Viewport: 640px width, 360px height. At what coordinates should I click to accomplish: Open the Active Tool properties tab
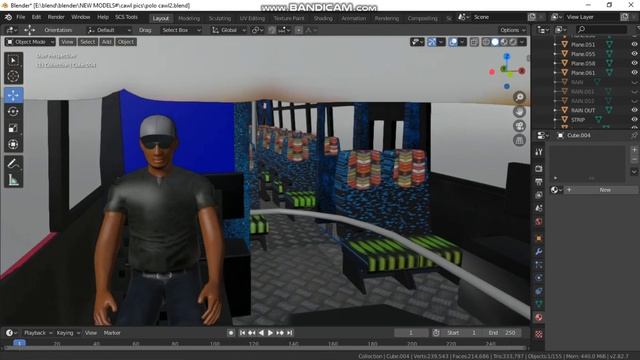539,152
